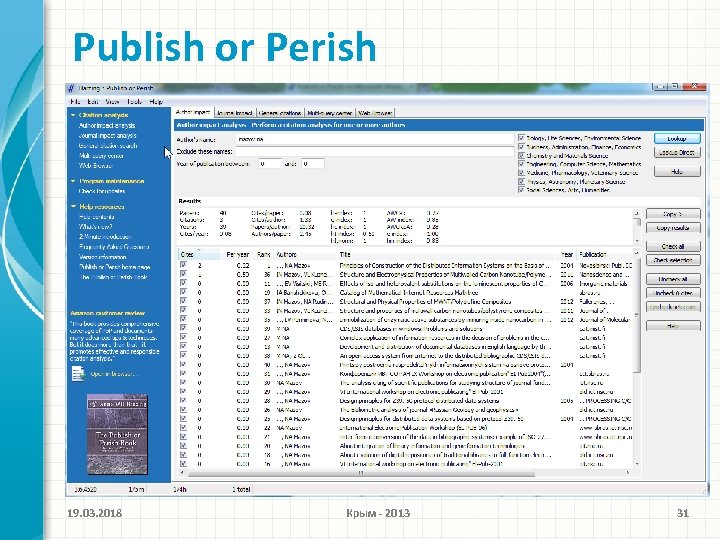Click the Copy results button
This screenshot has width=720, height=540.
pyautogui.click(x=673, y=228)
